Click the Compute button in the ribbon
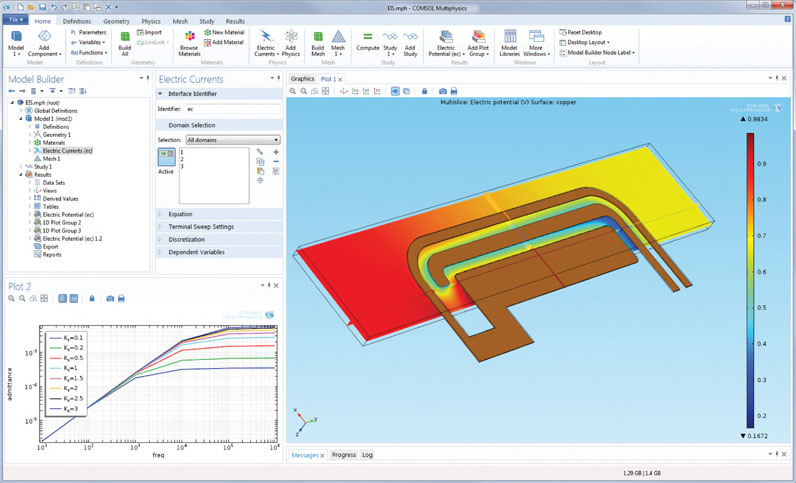796x483 pixels. tap(368, 42)
